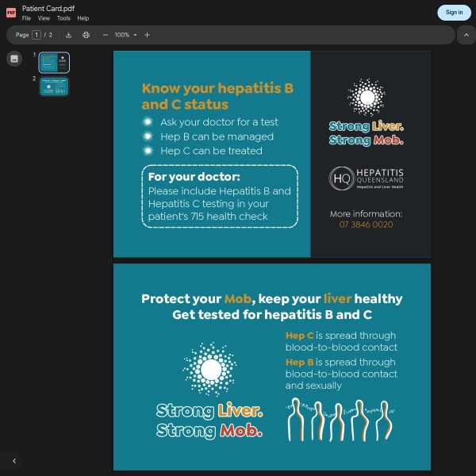Click the page number input field
The image size is (476, 476).
tap(36, 35)
